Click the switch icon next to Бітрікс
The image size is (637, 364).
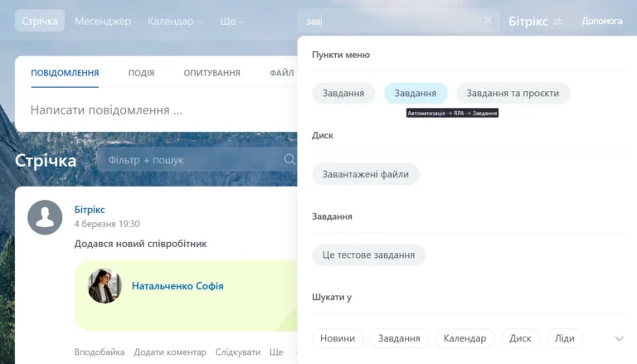pos(557,21)
